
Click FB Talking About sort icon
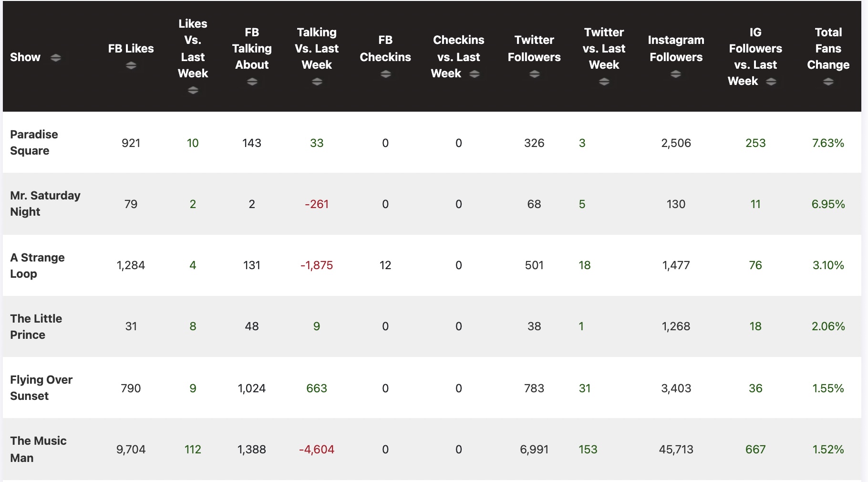tap(252, 82)
